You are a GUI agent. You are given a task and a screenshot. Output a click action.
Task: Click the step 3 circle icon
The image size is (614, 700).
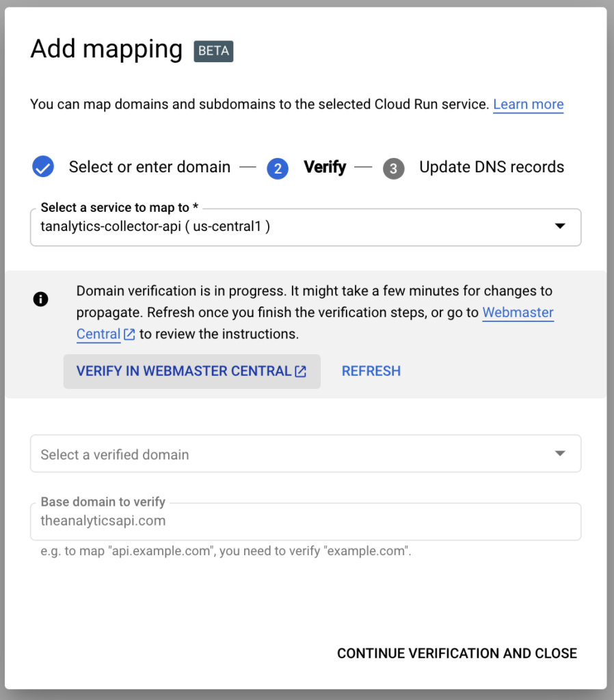click(x=394, y=168)
